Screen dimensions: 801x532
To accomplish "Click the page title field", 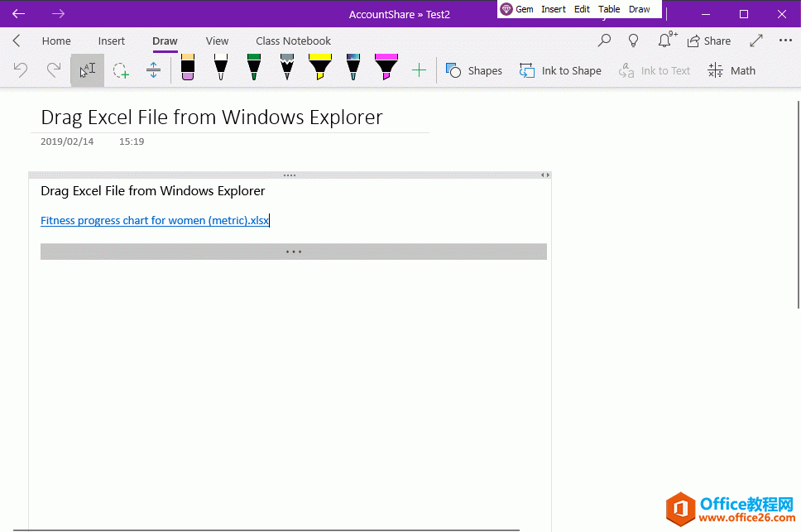I will tap(212, 117).
